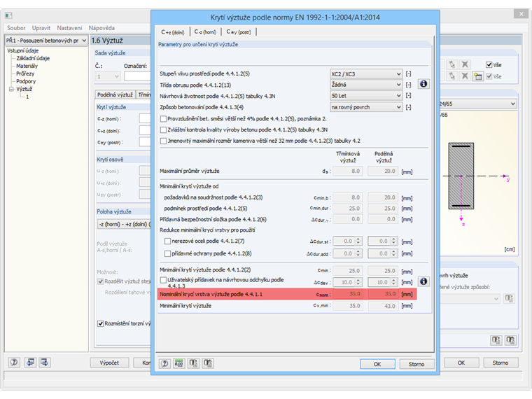Viewport: 532px width, 399px height.
Task: Select Průřezy tree item
Action: [25, 73]
